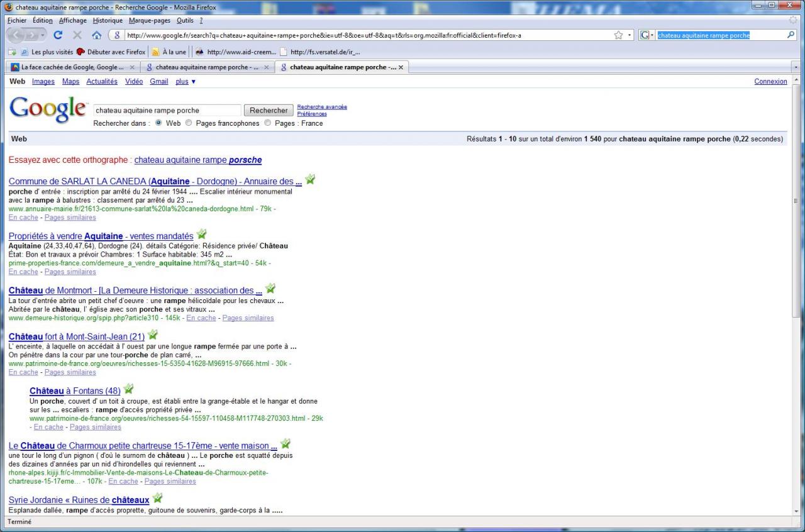
Task: Open the 'Les plus visités' bookmarks folder
Action: [47, 52]
